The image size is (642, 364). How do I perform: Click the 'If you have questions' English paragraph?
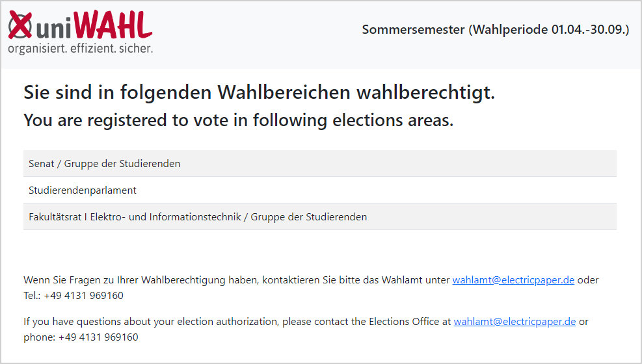coord(306,330)
